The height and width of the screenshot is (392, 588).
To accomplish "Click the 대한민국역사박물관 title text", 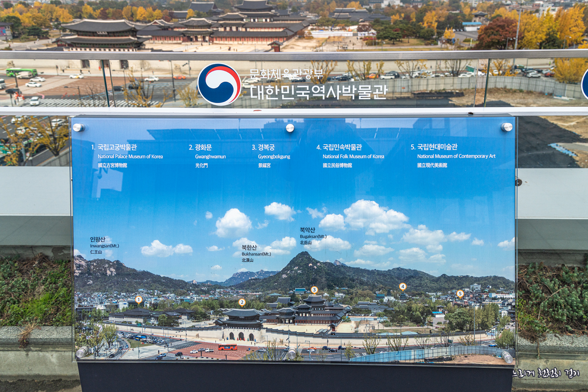I will (319, 92).
